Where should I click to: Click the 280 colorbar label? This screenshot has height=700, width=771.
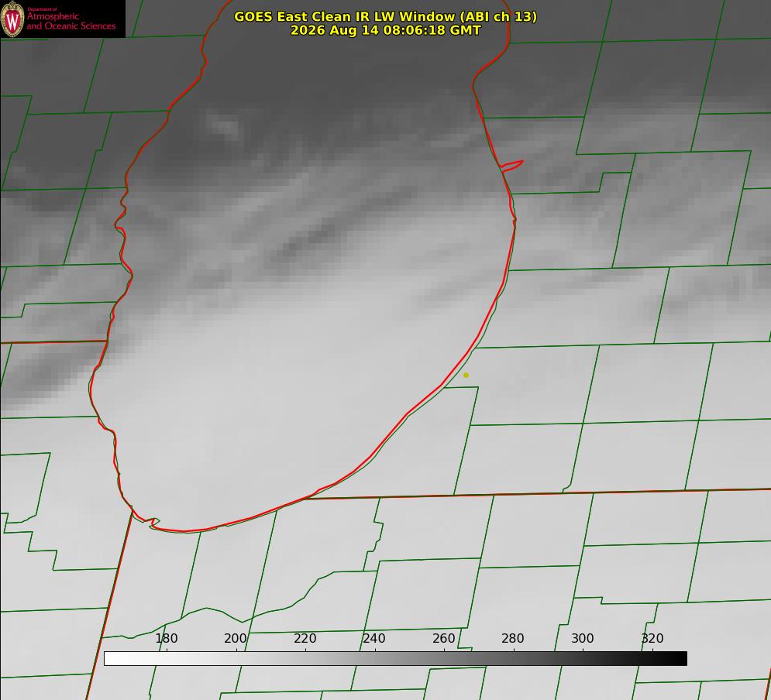(x=513, y=638)
